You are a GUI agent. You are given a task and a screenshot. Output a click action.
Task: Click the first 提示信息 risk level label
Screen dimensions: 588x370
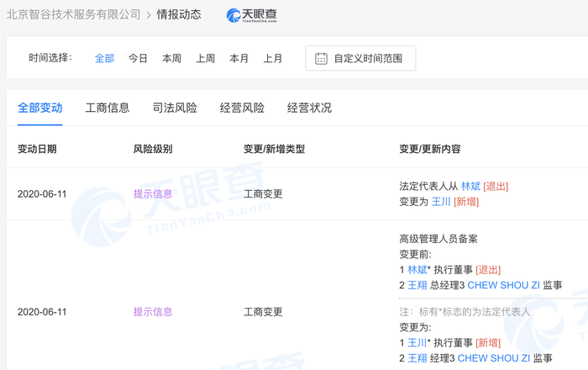[153, 193]
